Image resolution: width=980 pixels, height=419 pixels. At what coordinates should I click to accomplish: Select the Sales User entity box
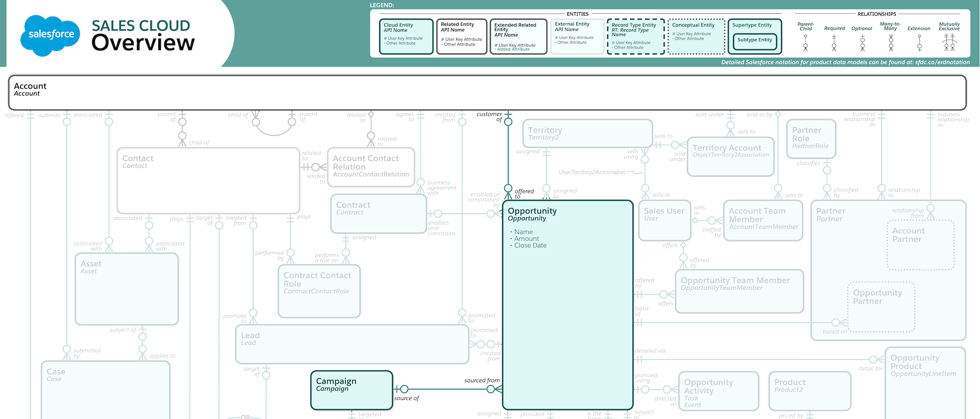pos(665,220)
